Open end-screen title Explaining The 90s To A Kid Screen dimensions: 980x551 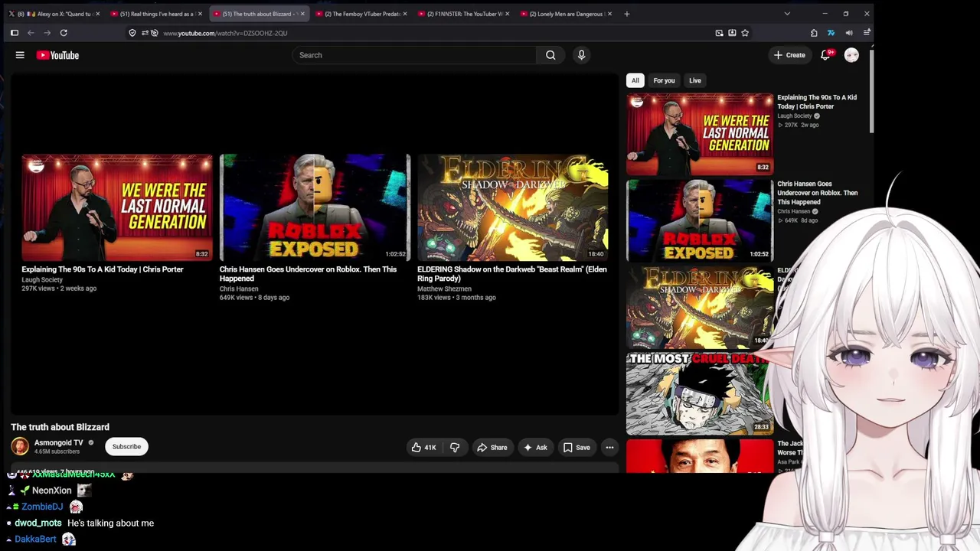click(103, 269)
